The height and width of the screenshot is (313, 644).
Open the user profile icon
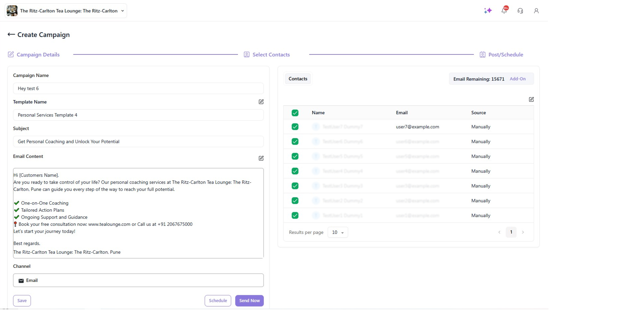click(x=536, y=11)
